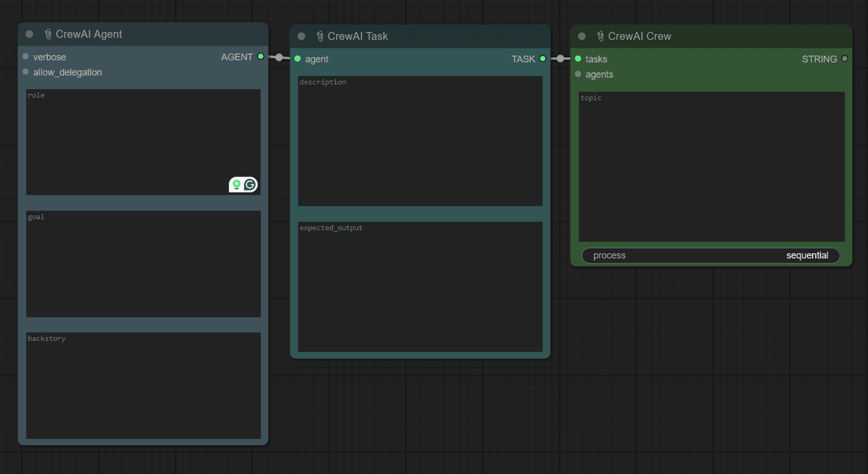Select the CrewAI Task node title
Screen dimensions: 868x474
click(x=358, y=36)
